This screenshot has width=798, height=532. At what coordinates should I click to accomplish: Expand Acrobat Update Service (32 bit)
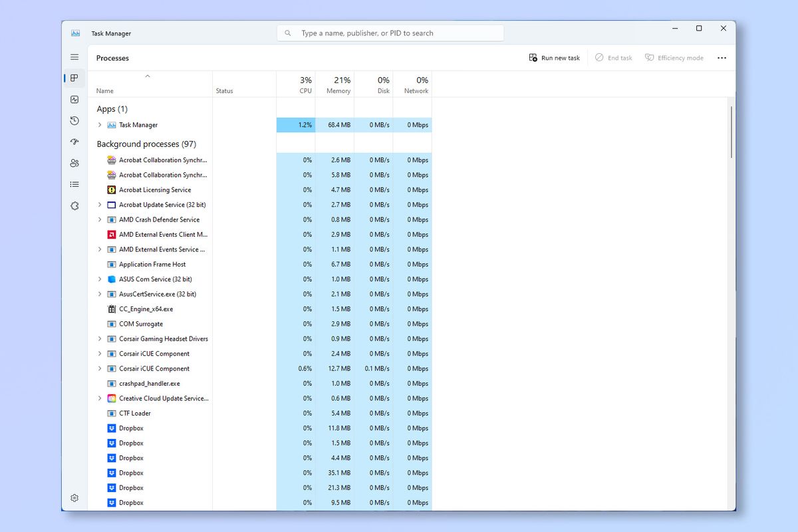point(100,204)
